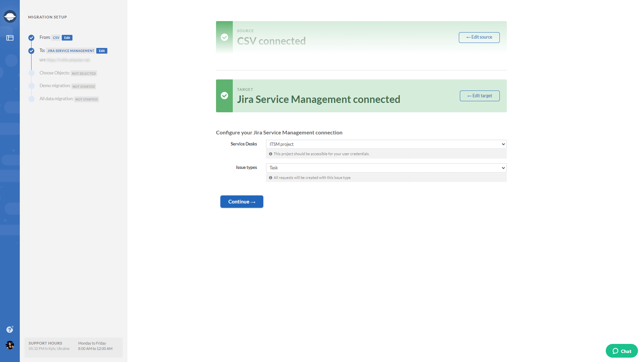Click the SUPPORT HOURS label
The width and height of the screenshot is (644, 362).
tap(45, 343)
